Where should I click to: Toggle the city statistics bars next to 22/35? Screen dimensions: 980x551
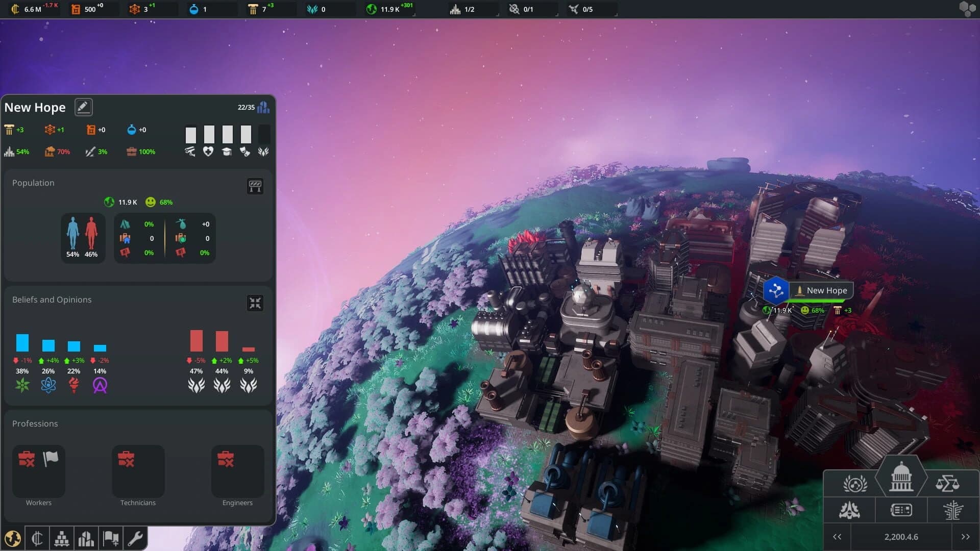tap(264, 107)
